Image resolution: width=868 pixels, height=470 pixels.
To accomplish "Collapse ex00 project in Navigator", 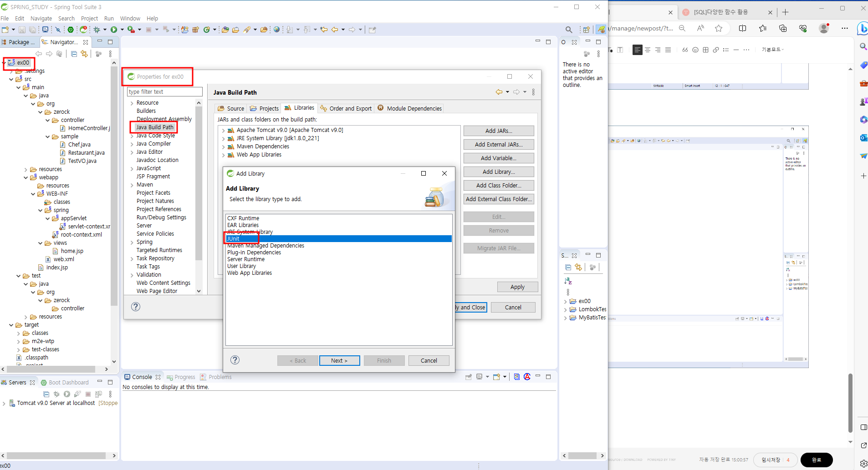I will point(4,63).
